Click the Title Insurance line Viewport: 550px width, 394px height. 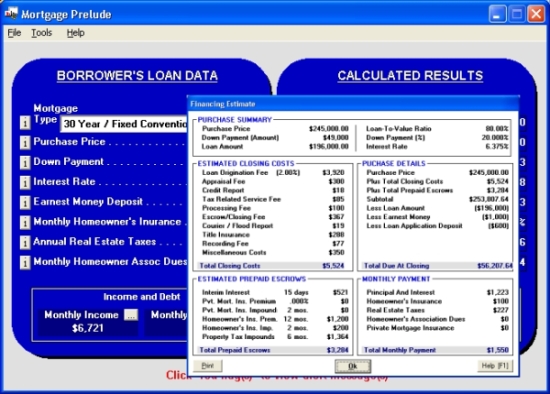[273, 235]
